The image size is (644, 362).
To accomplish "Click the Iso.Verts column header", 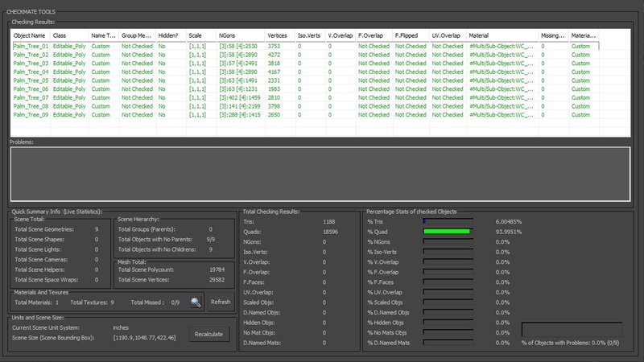I will [x=310, y=36].
